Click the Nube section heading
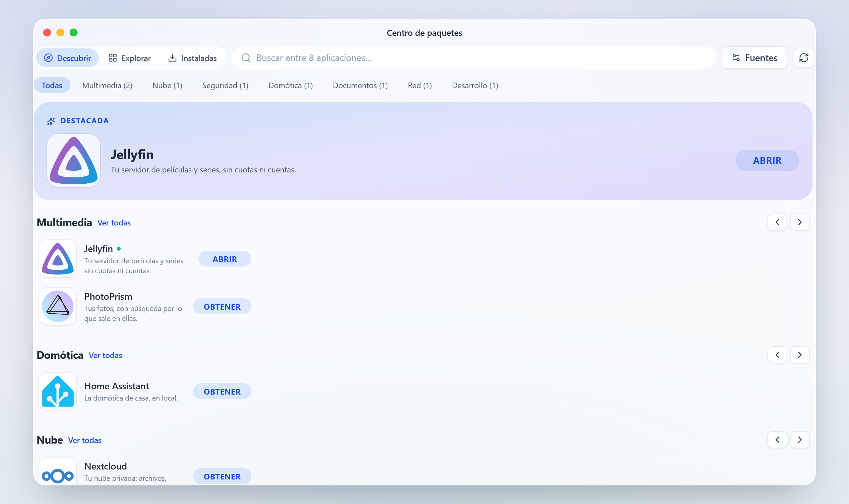 coord(50,440)
